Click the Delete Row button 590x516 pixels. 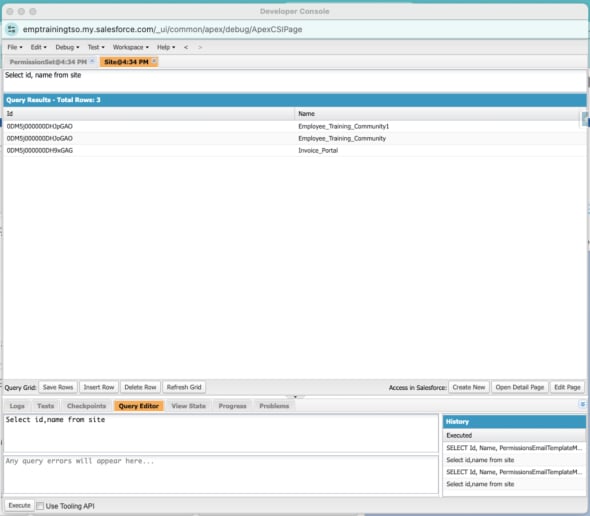click(x=140, y=387)
